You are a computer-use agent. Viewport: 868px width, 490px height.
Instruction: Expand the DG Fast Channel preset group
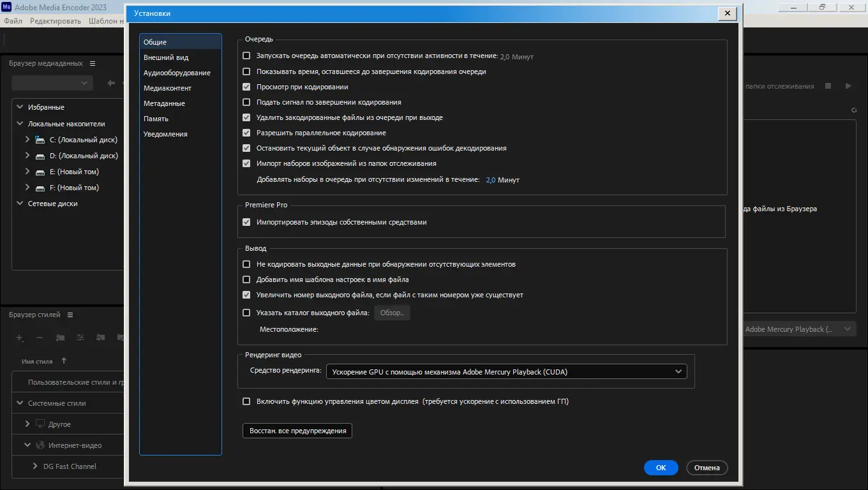click(35, 466)
